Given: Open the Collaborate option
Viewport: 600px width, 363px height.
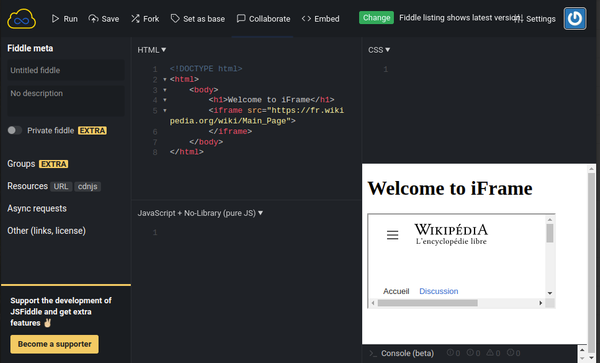Looking at the screenshot, I should (263, 19).
